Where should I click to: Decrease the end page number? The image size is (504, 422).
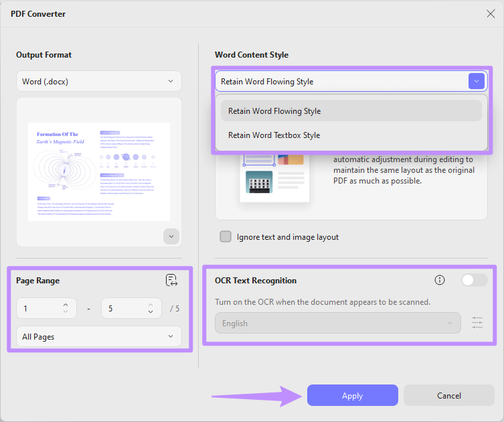coord(151,311)
